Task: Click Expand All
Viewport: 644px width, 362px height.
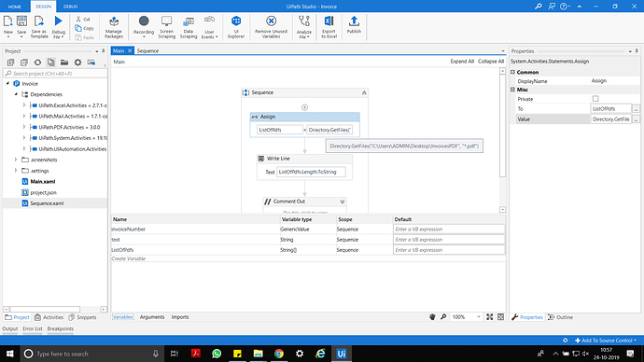Action: point(462,62)
